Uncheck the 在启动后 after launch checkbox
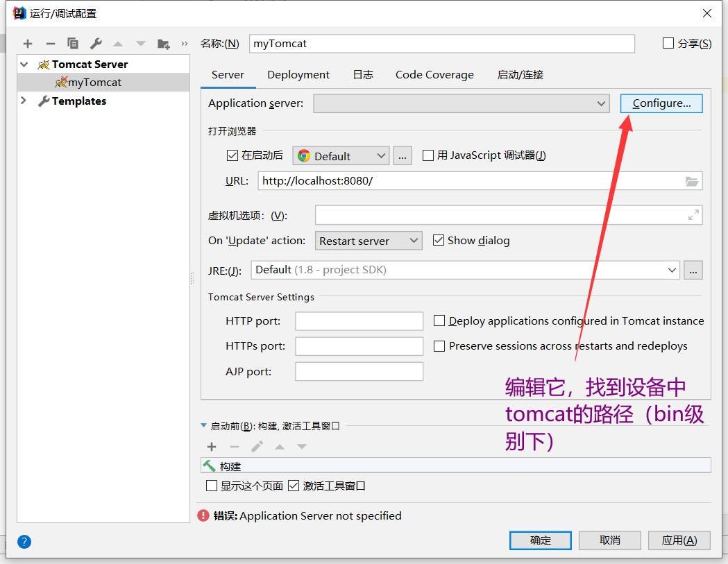 coord(232,155)
